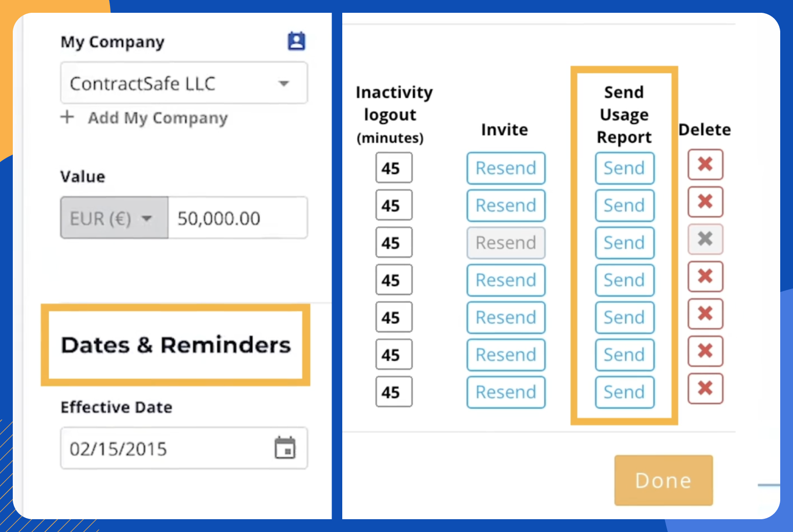Click Send Usage Report for the top row
Image resolution: width=793 pixels, height=532 pixels.
624,168
